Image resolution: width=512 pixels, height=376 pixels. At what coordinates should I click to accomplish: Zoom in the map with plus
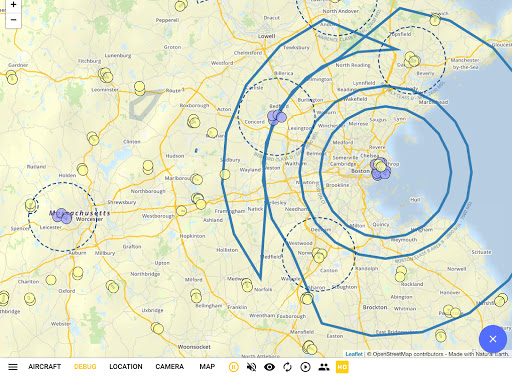pos(13,5)
